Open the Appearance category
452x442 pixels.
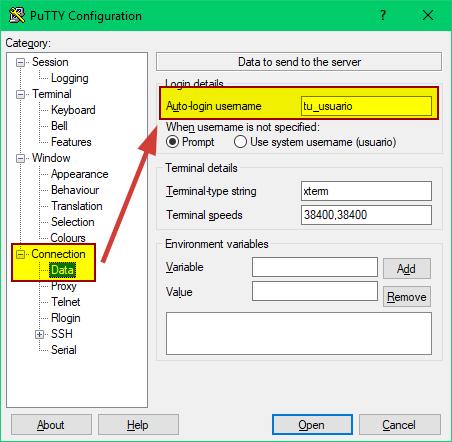tap(80, 174)
